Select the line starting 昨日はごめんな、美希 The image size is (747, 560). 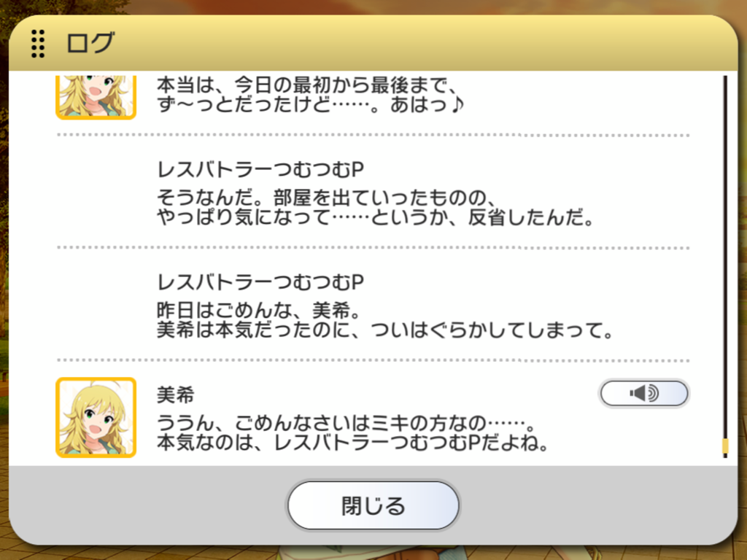[259, 311]
